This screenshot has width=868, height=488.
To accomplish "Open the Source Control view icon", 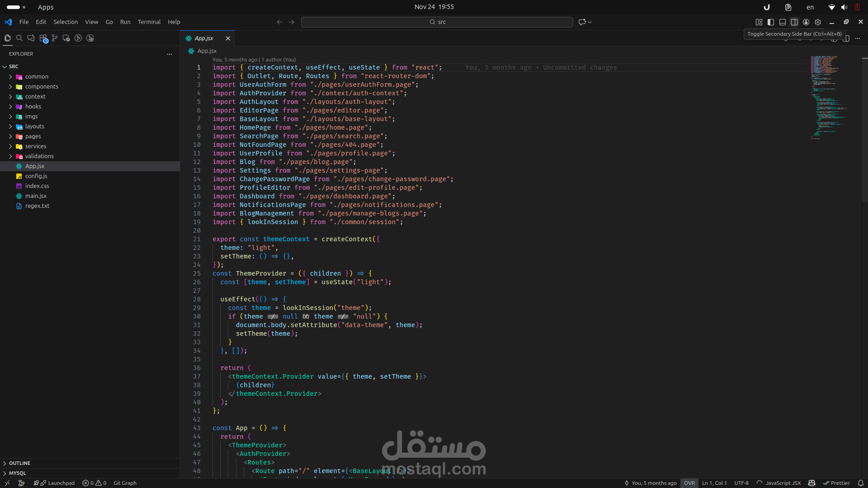I will coord(55,38).
